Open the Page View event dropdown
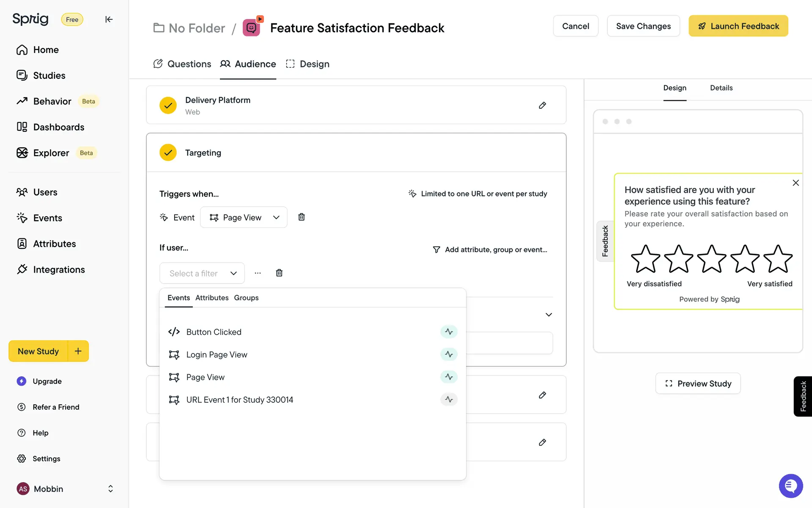The height and width of the screenshot is (508, 812). click(x=244, y=217)
